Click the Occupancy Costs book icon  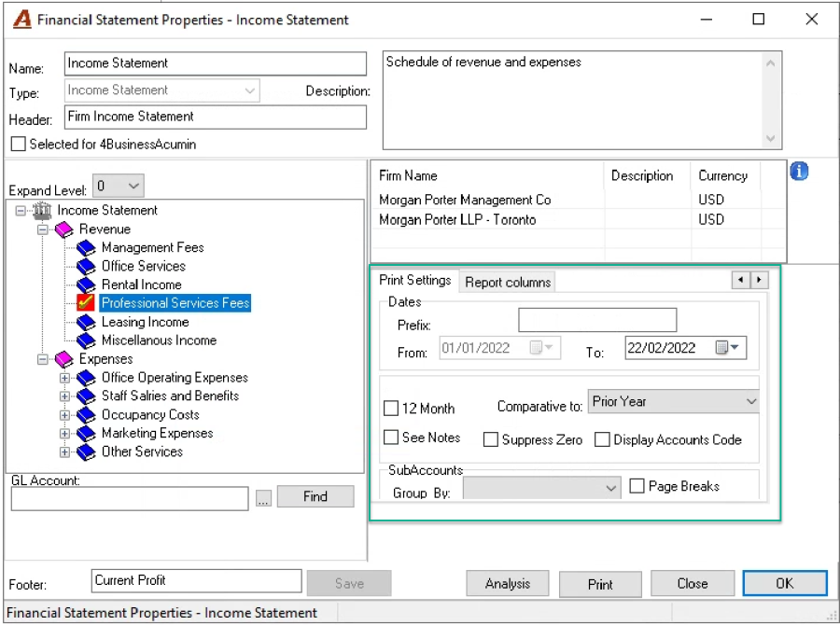coord(86,415)
